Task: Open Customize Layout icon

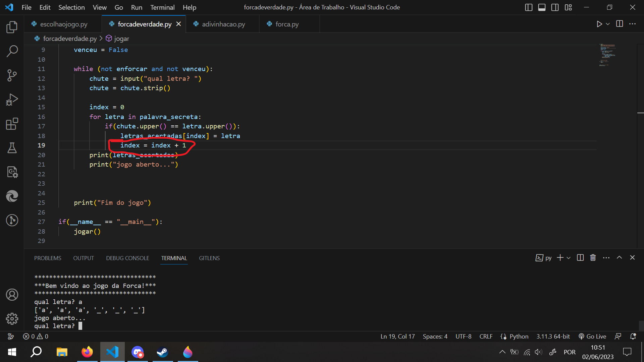Action: tap(568, 7)
